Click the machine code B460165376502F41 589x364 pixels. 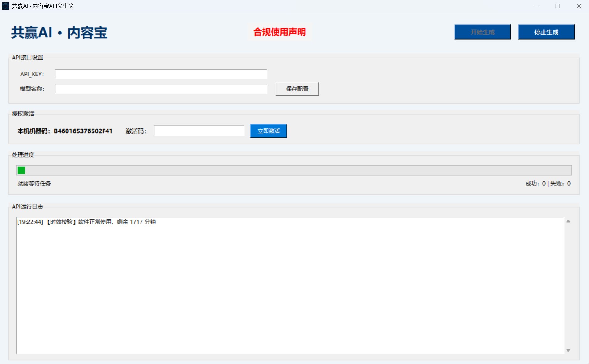83,131
